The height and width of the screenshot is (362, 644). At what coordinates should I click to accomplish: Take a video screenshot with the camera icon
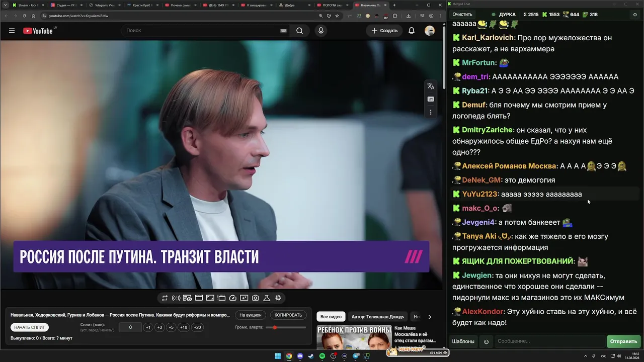pos(256,298)
